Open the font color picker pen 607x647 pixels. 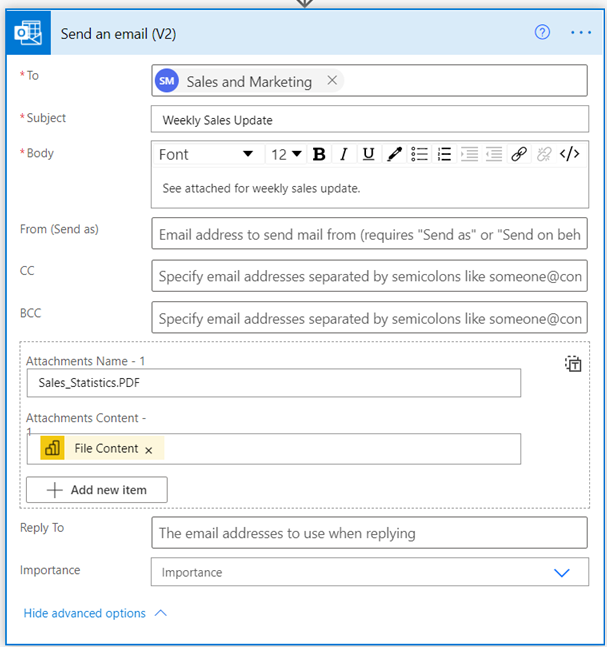pos(394,154)
